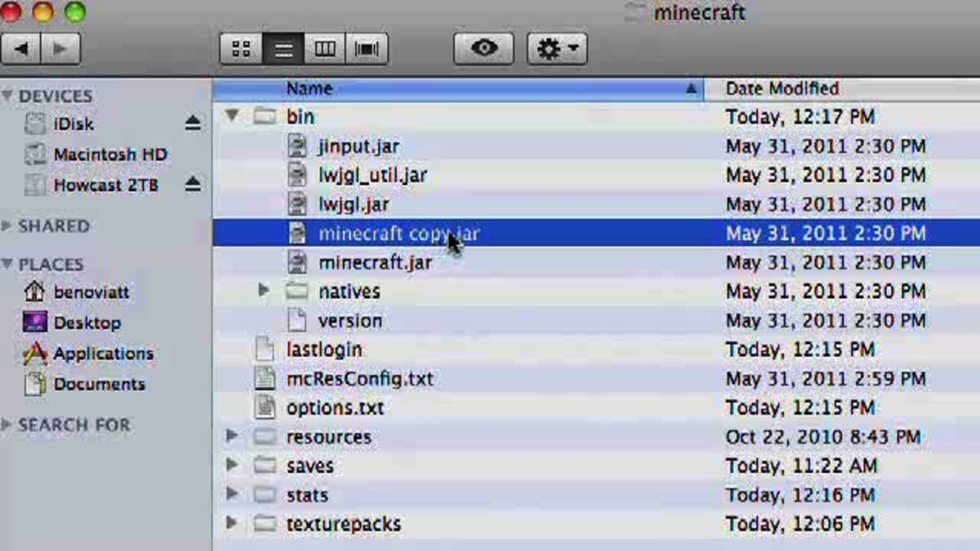
Task: Expand the SHARED sidebar section
Action: point(7,225)
